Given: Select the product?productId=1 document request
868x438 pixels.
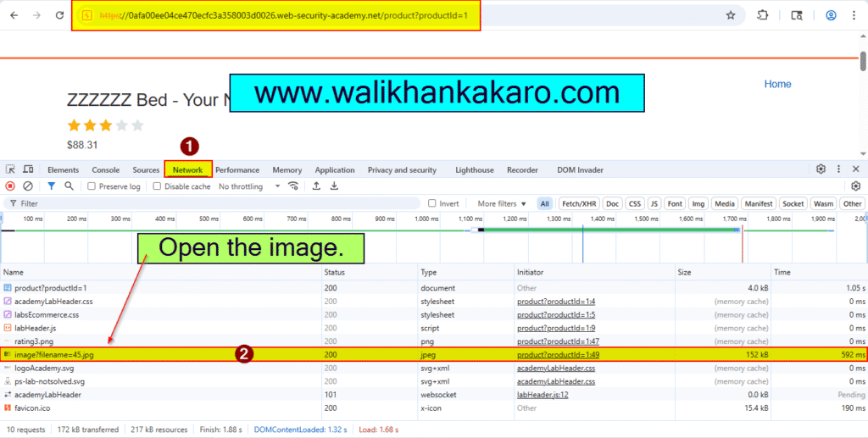Looking at the screenshot, I should pyautogui.click(x=434, y=287).
